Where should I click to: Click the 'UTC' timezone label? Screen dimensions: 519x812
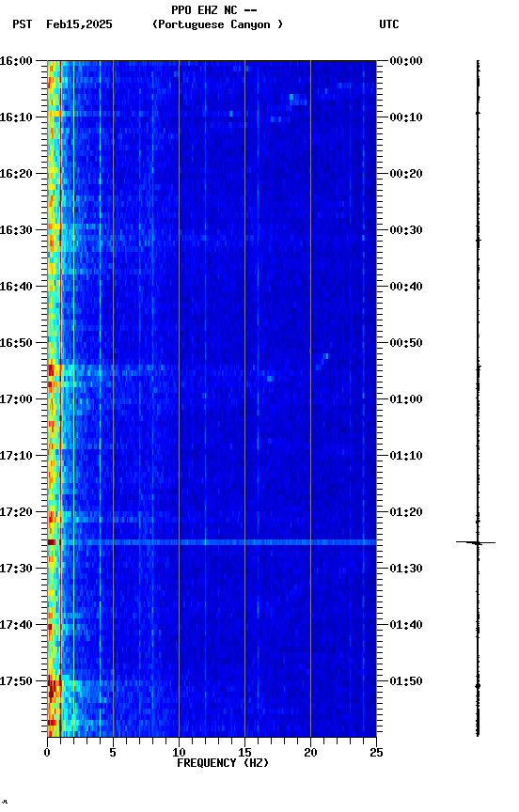click(x=389, y=24)
